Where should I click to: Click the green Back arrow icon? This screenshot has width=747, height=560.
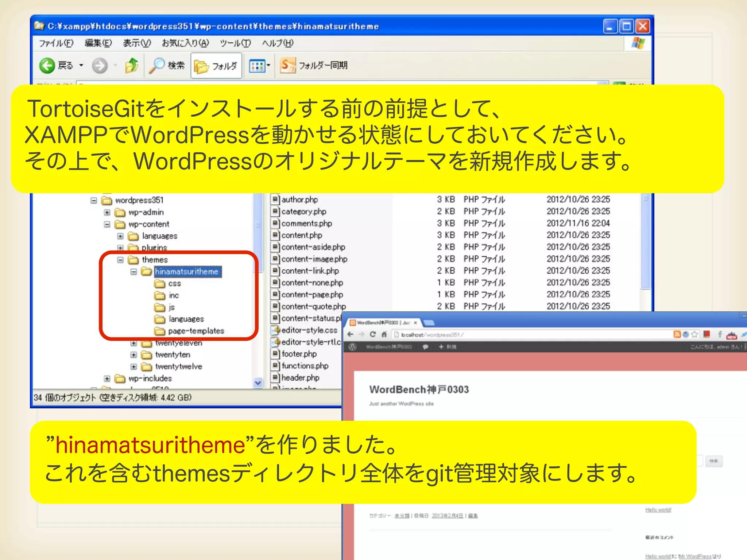click(x=47, y=66)
